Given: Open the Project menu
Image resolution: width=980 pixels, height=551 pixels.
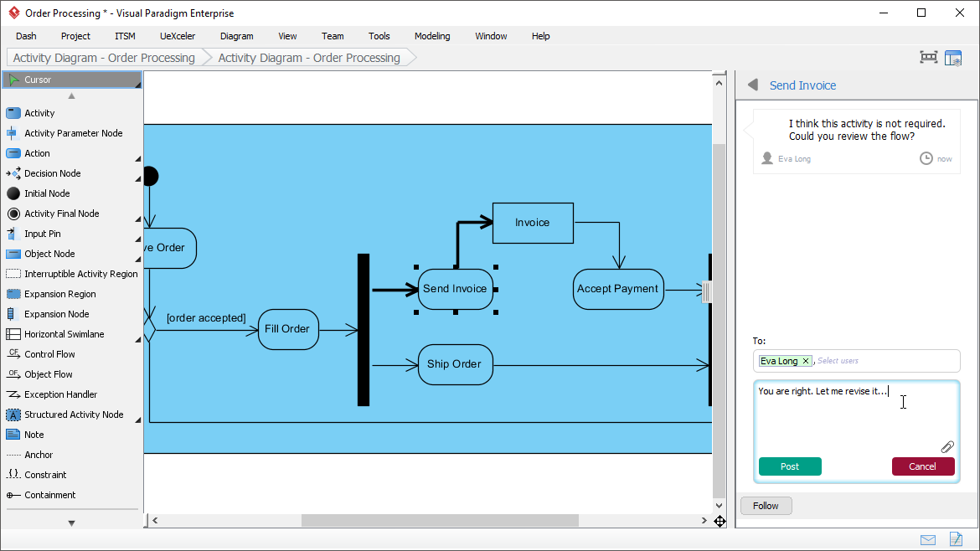Looking at the screenshot, I should pos(75,36).
